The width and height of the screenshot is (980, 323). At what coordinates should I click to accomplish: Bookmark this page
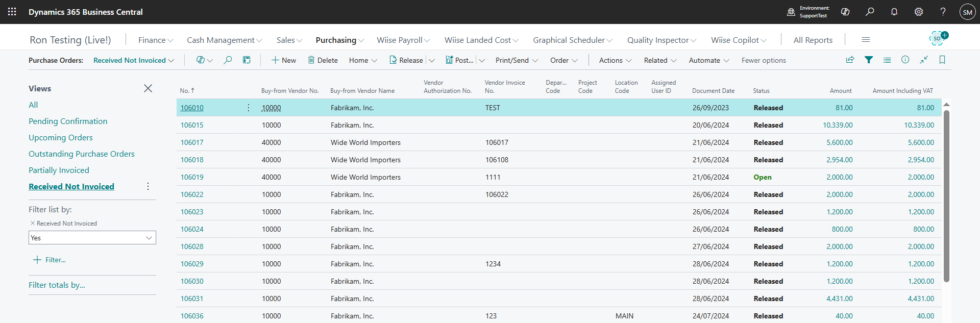[942, 60]
